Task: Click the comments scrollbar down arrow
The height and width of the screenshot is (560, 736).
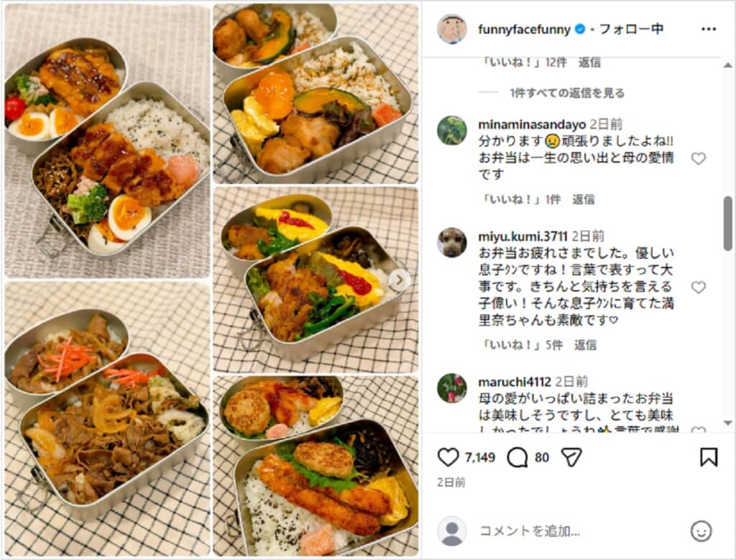Action: point(727,423)
